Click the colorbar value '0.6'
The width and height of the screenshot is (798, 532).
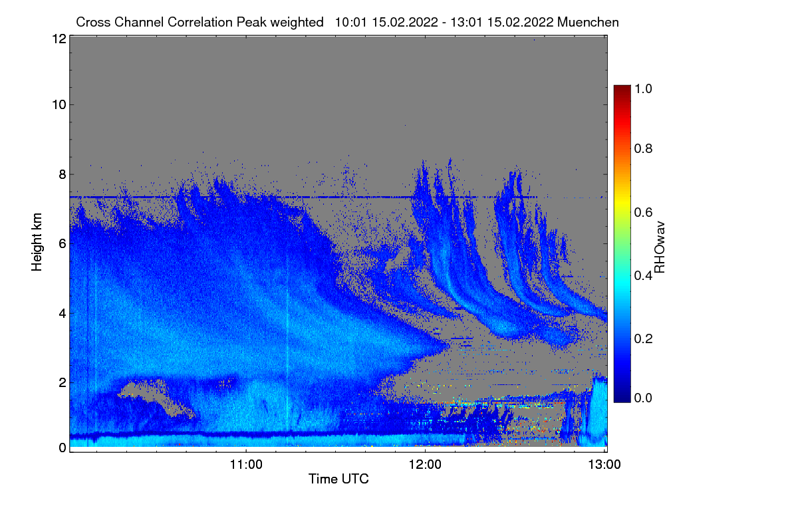click(643, 212)
